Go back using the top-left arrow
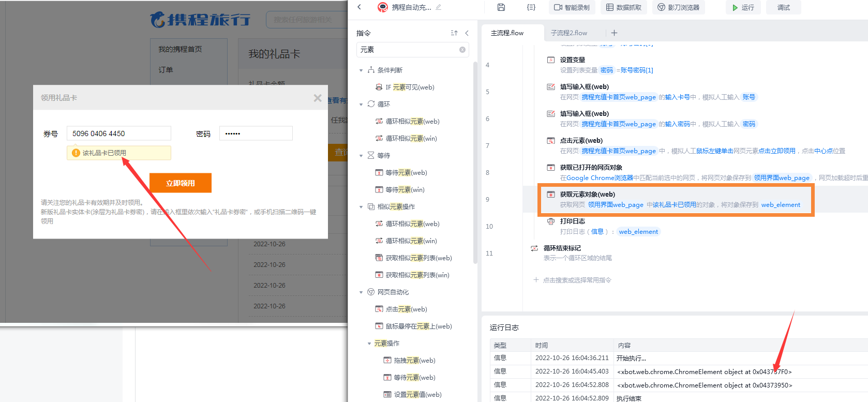This screenshot has width=868, height=402. [360, 7]
